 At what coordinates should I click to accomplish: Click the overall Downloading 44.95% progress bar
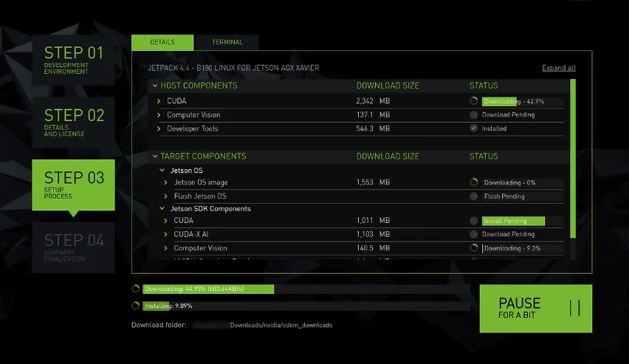(x=306, y=289)
